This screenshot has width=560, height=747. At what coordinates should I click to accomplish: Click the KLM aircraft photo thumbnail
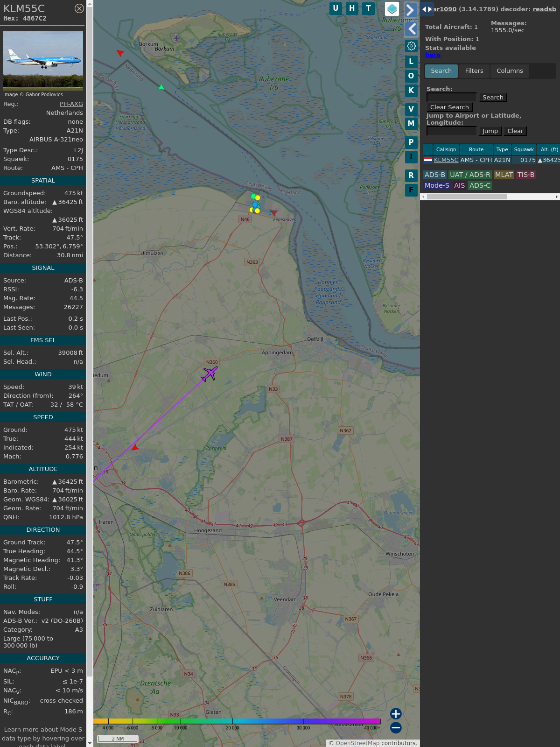click(x=43, y=60)
